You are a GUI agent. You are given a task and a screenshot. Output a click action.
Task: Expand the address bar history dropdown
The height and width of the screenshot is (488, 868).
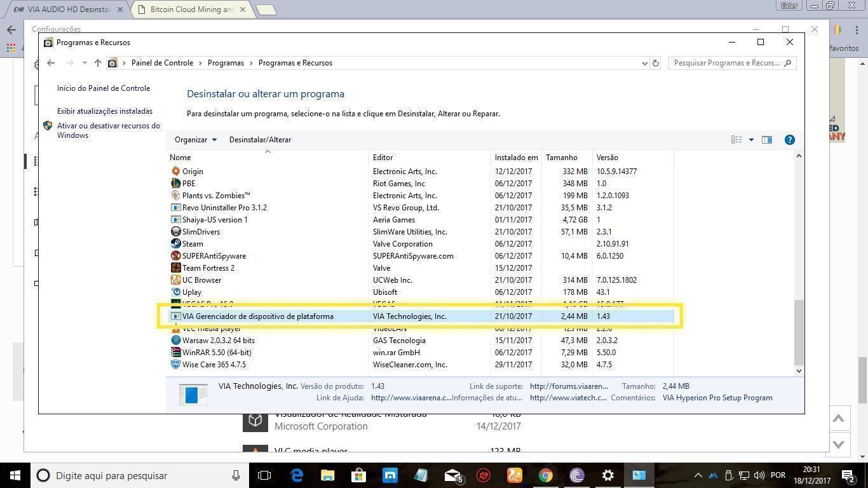click(x=644, y=63)
